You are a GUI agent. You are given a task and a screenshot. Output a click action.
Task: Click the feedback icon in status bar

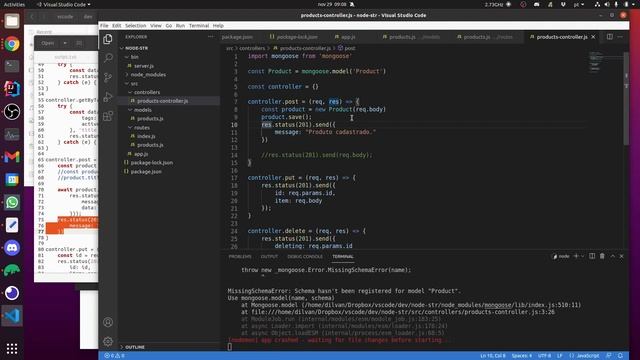[609, 356]
